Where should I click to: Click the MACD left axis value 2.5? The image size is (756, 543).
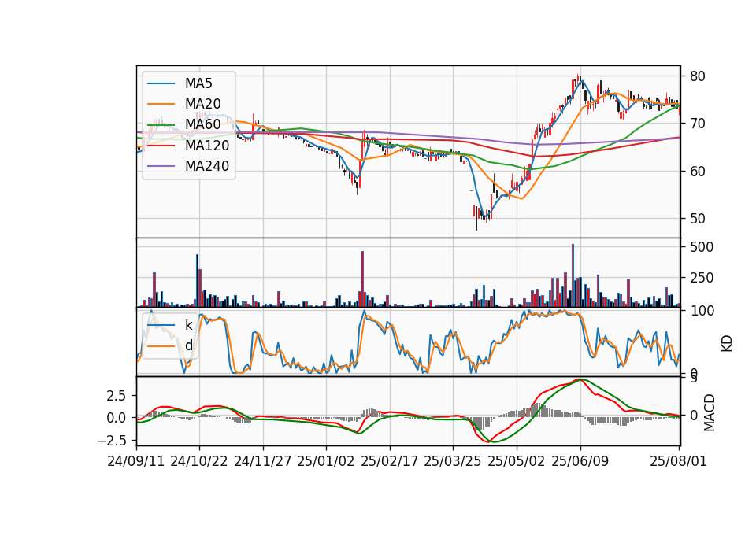(x=117, y=396)
